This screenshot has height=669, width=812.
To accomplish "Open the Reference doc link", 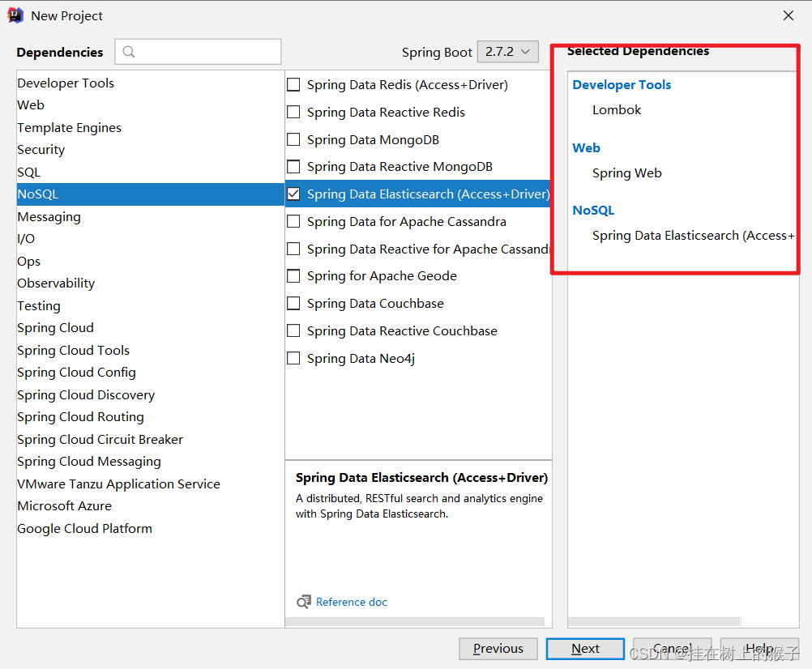I will [352, 602].
